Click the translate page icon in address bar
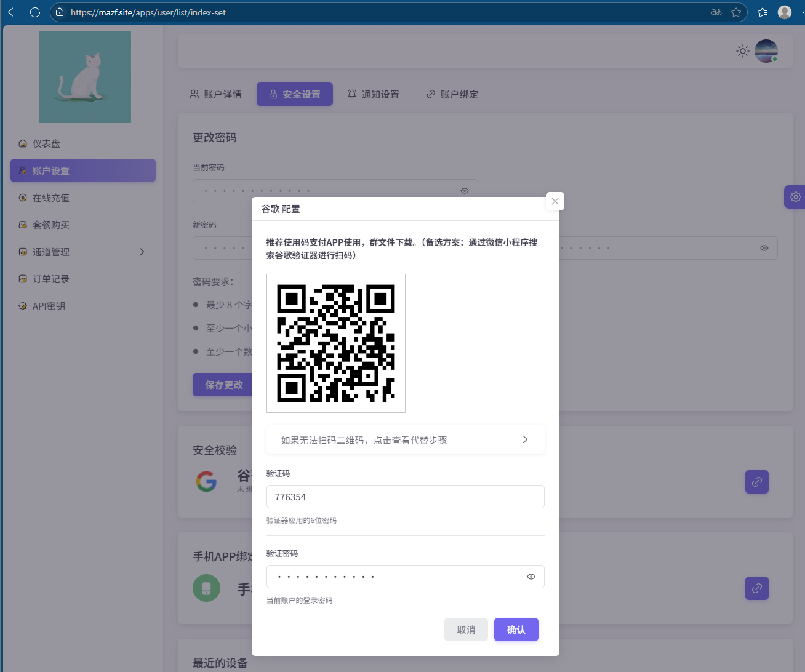This screenshot has width=805, height=672. pyautogui.click(x=716, y=12)
